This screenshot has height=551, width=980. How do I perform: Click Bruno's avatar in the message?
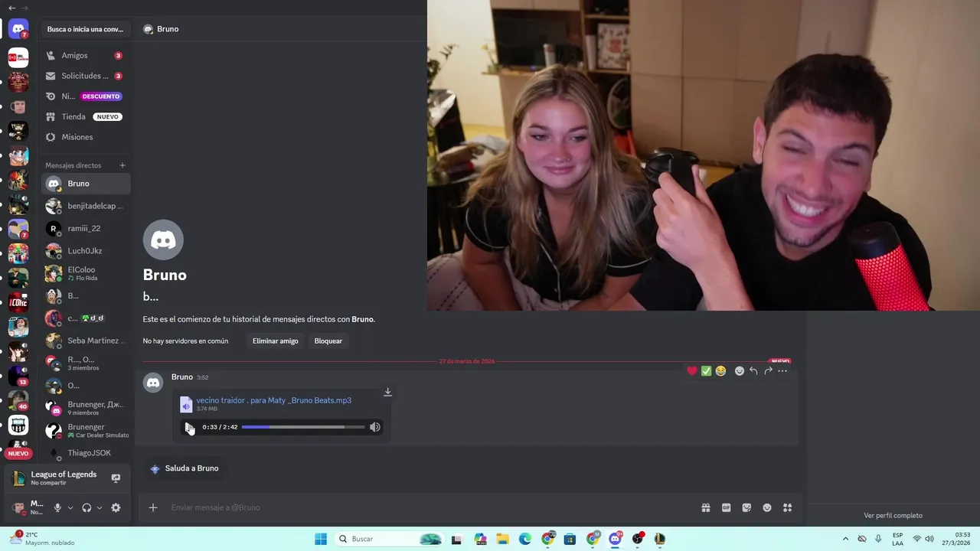[153, 383]
